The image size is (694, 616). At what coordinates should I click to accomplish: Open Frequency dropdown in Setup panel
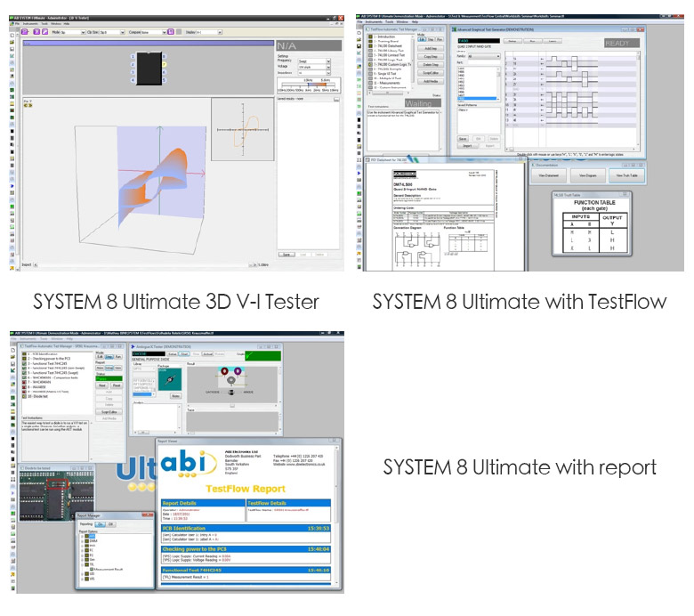(328, 61)
